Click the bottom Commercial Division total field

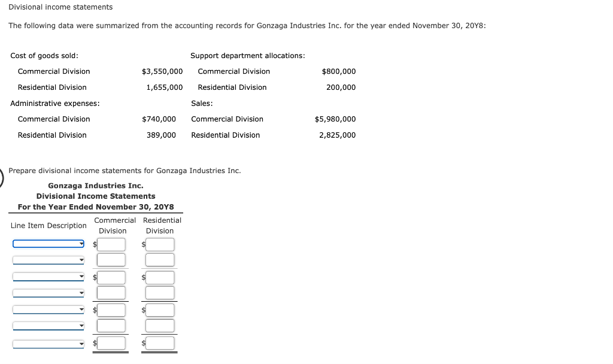(x=113, y=342)
